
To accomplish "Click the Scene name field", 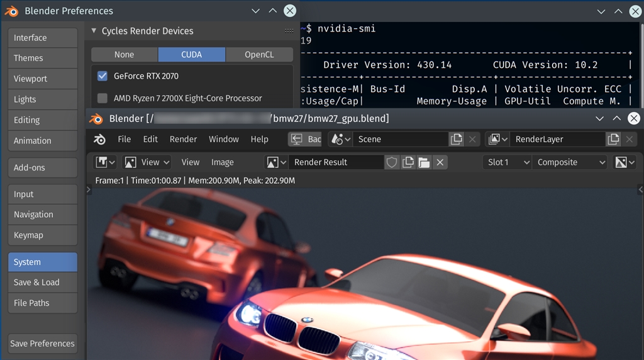I will 401,139.
